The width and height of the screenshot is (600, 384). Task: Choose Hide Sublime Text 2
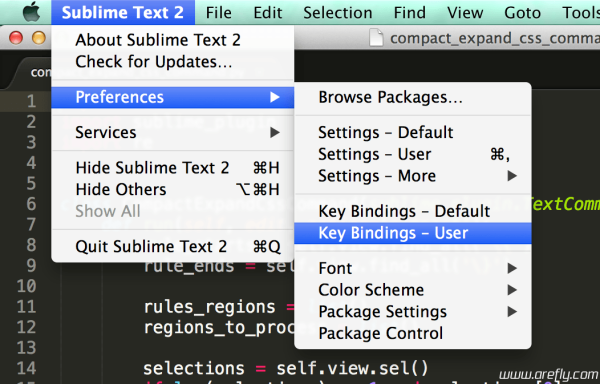pyautogui.click(x=173, y=168)
